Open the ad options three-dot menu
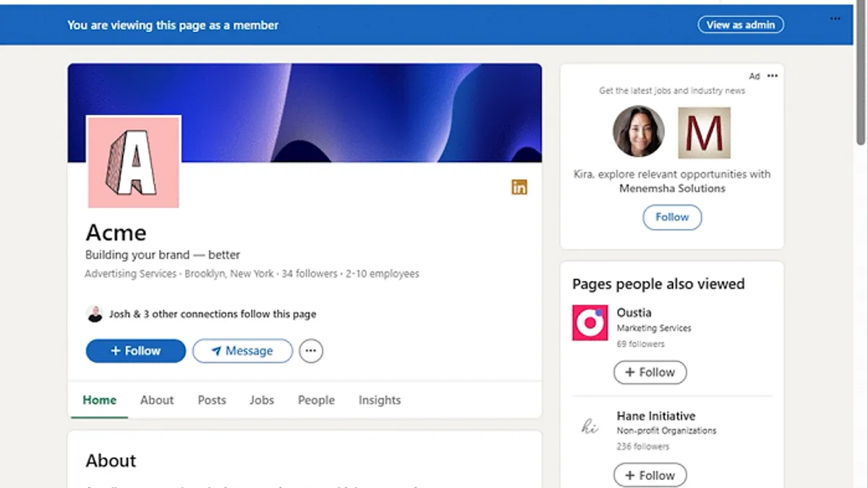 pos(773,76)
